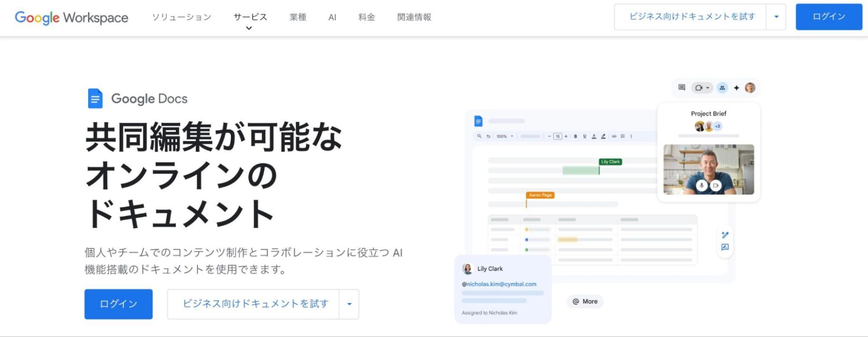868x337 pixels.
Task: Click the blue Google Docs icon beside title
Action: point(95,98)
